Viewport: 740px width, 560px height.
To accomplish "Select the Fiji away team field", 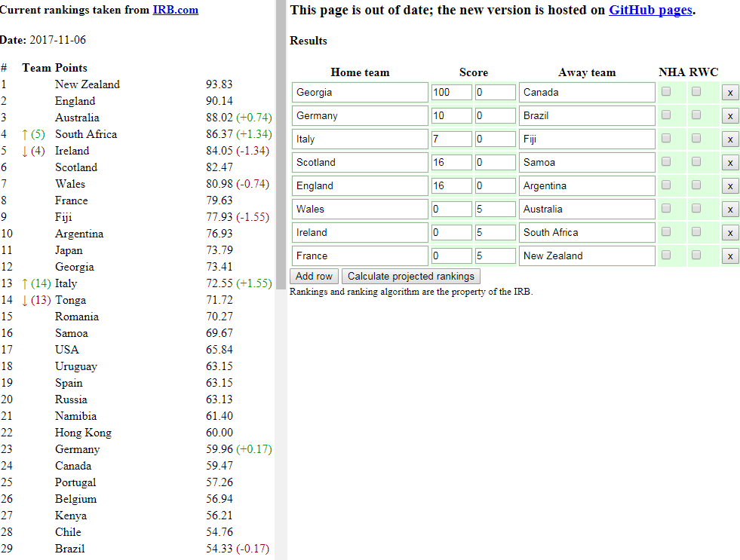I will 587,139.
